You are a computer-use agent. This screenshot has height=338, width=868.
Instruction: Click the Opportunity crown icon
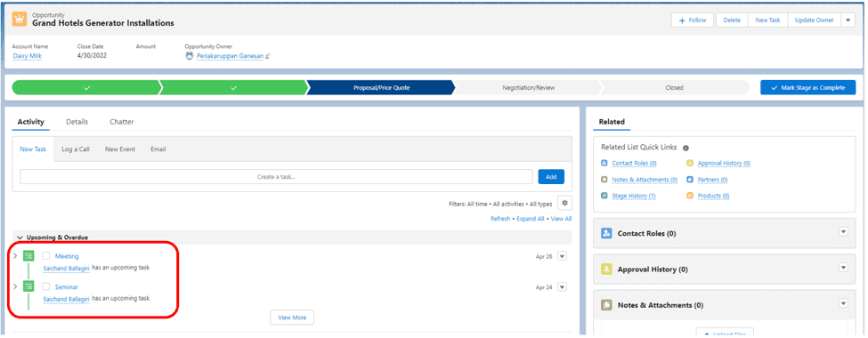tap(20, 19)
